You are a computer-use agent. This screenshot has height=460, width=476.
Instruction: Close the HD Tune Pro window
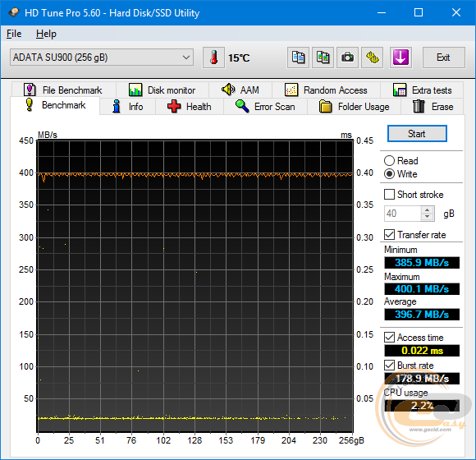point(456,12)
